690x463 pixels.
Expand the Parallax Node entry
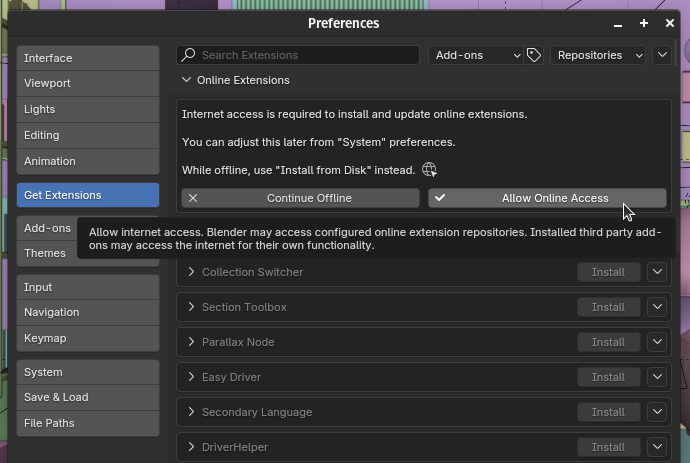click(191, 342)
